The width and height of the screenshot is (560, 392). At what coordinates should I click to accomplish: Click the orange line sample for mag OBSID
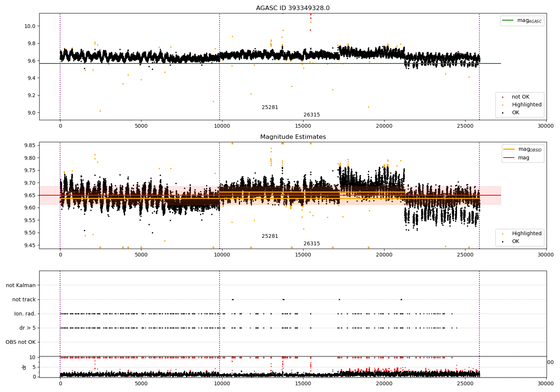click(x=509, y=149)
